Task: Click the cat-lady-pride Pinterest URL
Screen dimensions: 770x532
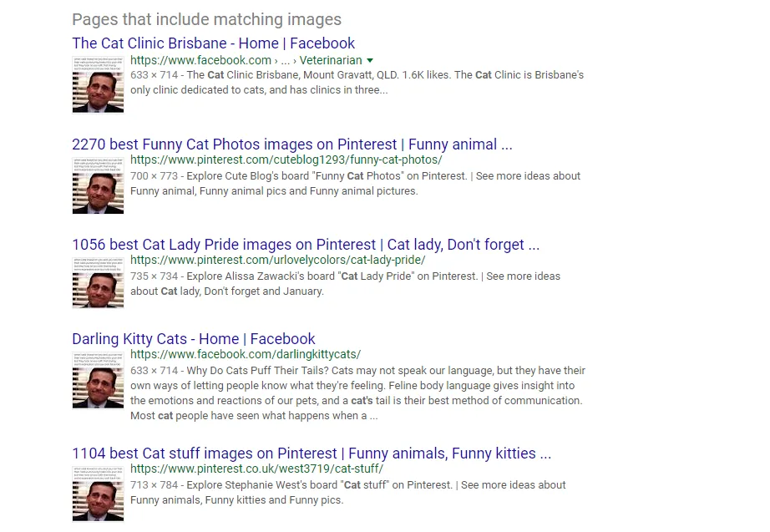Action: (277, 260)
